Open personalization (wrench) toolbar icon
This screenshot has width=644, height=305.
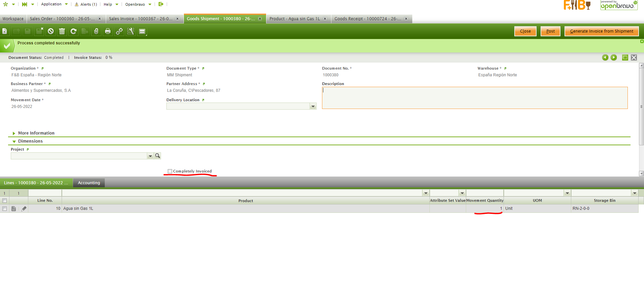point(131,31)
